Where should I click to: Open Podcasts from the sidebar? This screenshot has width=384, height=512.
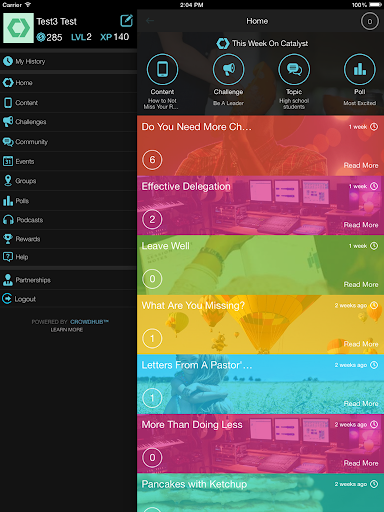point(68,220)
